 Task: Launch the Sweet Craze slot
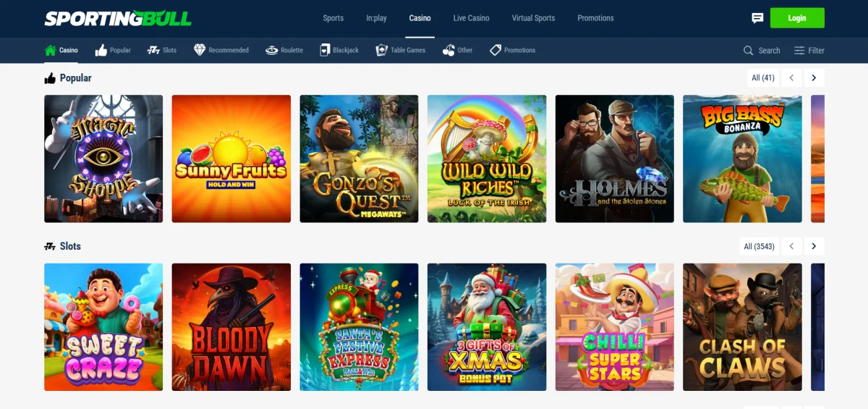tap(103, 327)
